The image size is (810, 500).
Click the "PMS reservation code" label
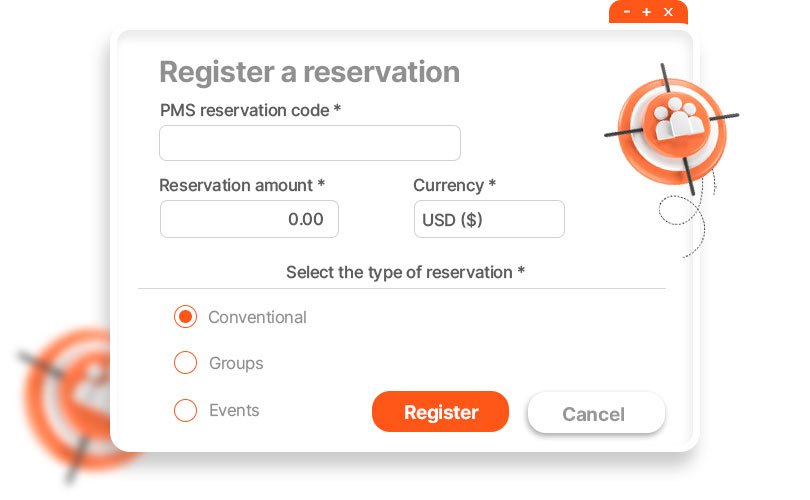250,110
